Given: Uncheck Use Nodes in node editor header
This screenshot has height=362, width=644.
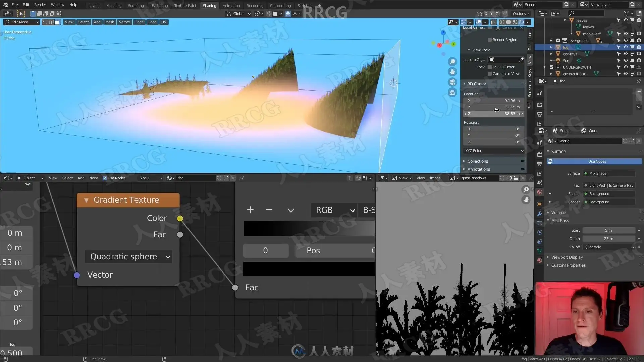Looking at the screenshot, I should click(x=105, y=178).
